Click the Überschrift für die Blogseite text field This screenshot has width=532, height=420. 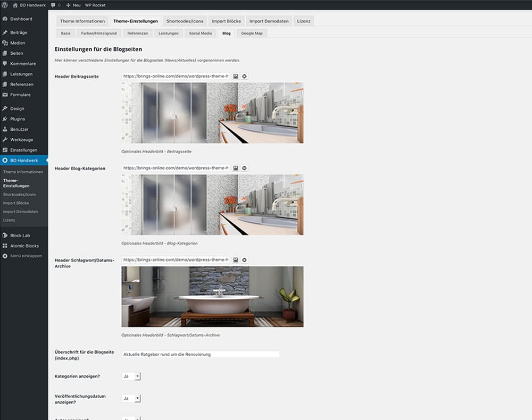201,354
